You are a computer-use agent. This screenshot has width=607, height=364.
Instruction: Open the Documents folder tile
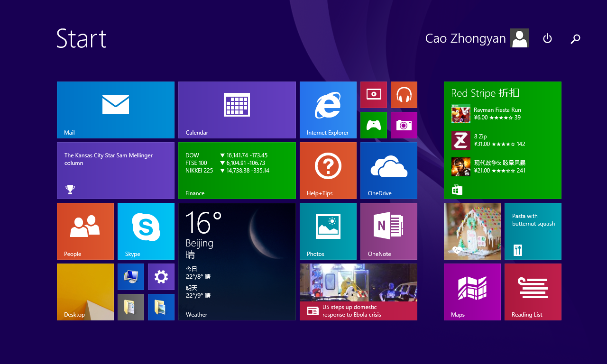pyautogui.click(x=131, y=307)
